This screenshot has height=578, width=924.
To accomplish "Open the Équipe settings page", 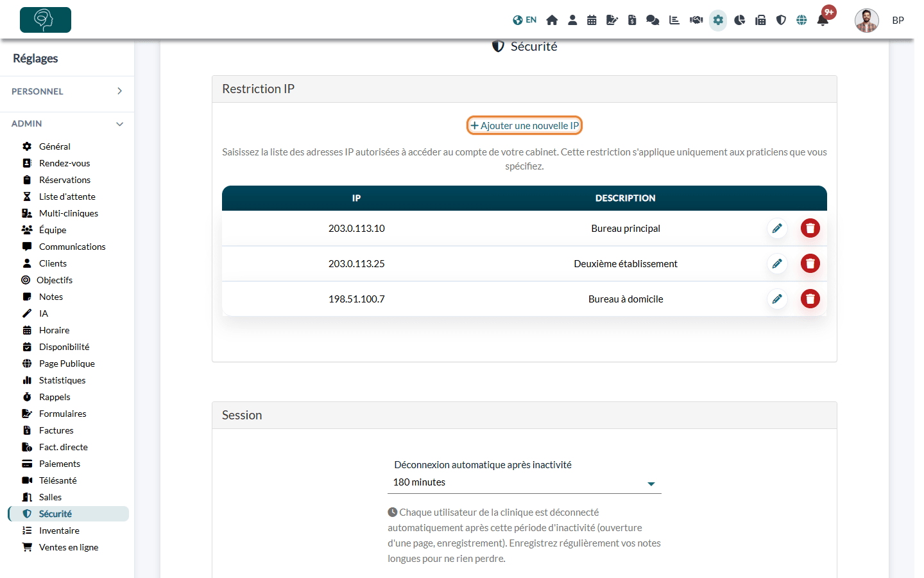I will 53,230.
